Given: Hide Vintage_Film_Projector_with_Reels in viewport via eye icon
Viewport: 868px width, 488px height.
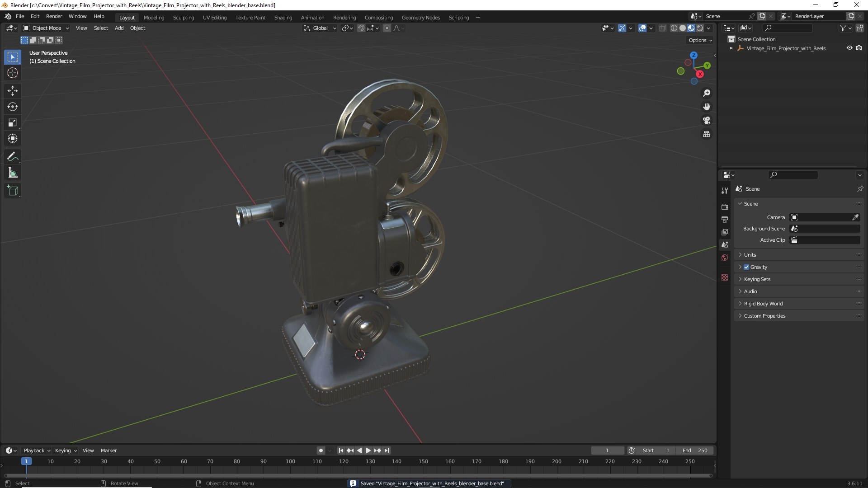Looking at the screenshot, I should pos(849,48).
